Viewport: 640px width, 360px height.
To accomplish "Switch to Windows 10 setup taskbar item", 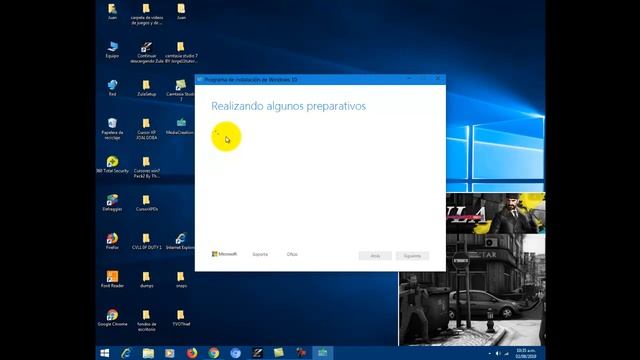I will [322, 353].
